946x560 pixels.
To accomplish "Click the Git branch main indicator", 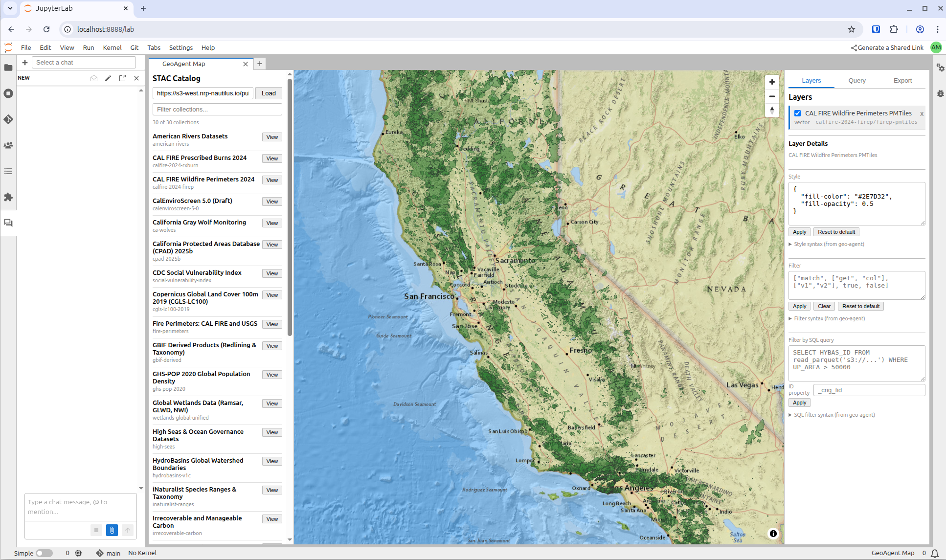I will pyautogui.click(x=108, y=553).
